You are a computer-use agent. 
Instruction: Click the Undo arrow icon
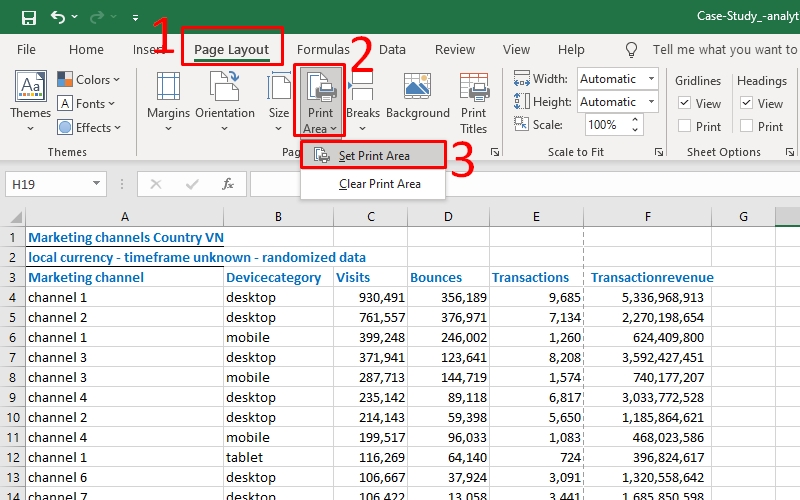[x=58, y=17]
